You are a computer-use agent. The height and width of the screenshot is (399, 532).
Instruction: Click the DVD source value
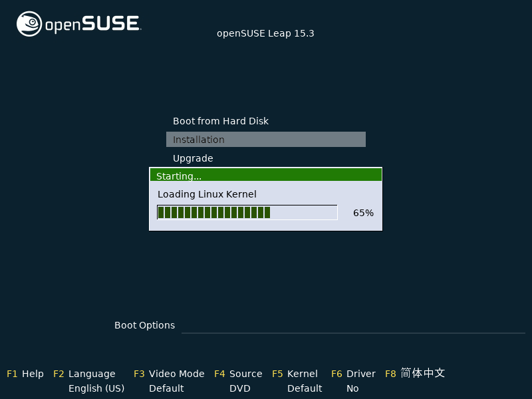pos(240,388)
